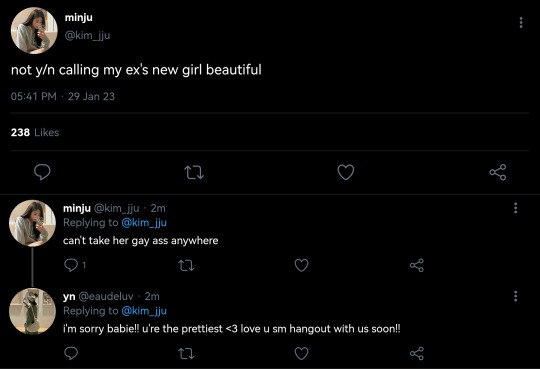Share the main tweet
The image size is (540, 369).
pyautogui.click(x=498, y=172)
